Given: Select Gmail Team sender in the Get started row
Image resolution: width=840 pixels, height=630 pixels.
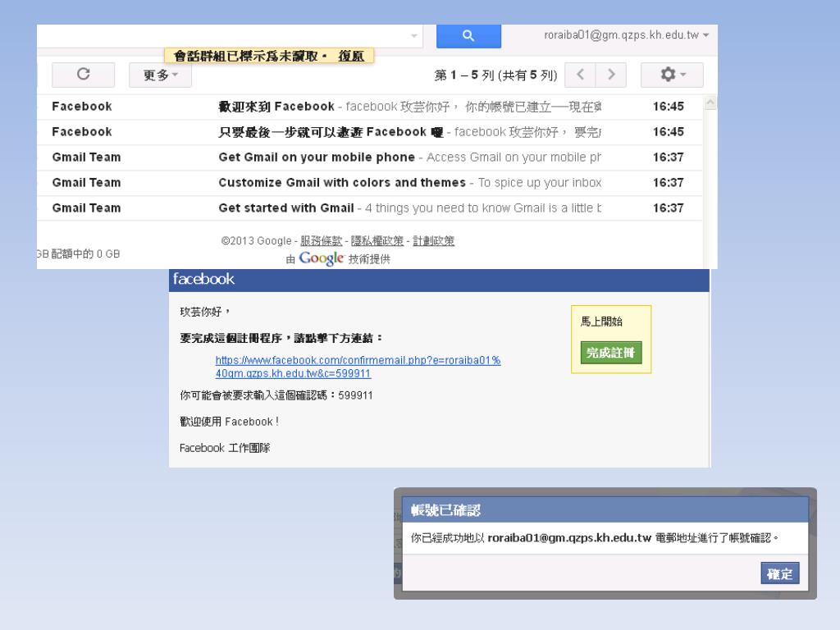Looking at the screenshot, I should (86, 208).
